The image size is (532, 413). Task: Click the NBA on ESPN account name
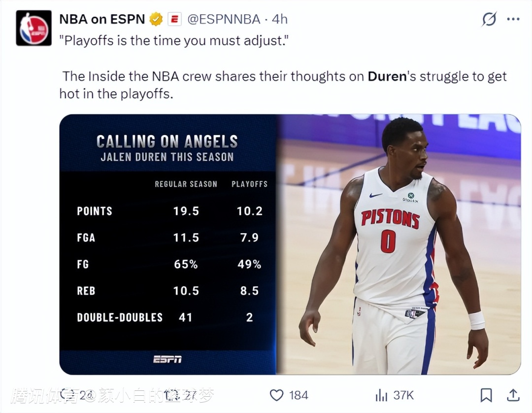[102, 19]
